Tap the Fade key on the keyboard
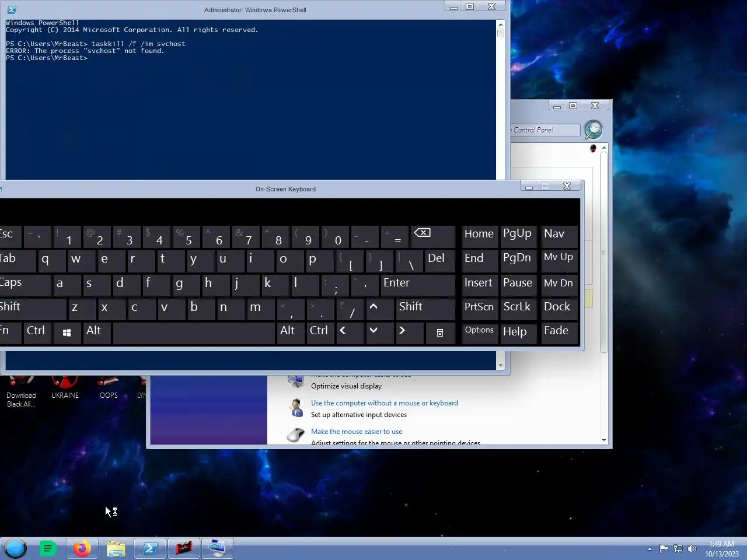The image size is (747, 560). coord(559,332)
